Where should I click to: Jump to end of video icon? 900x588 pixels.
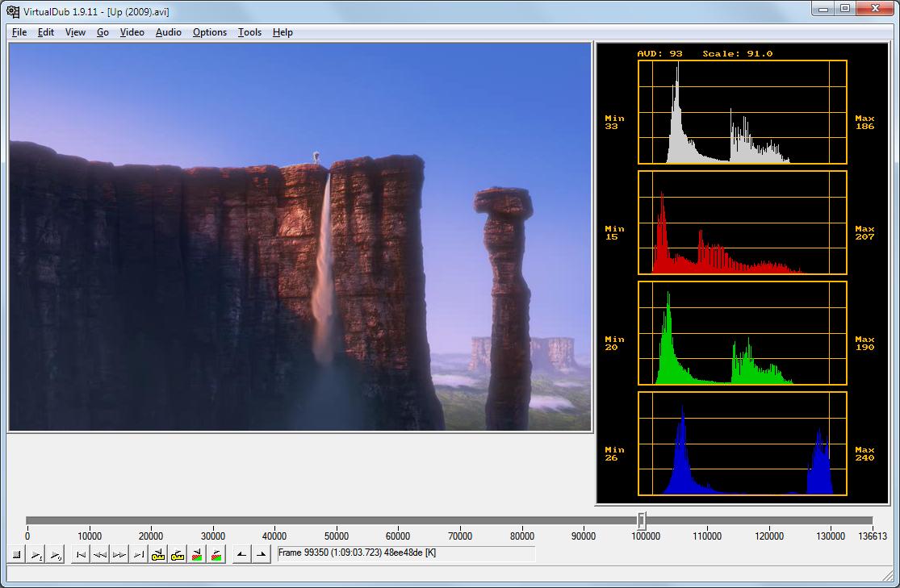[139, 555]
